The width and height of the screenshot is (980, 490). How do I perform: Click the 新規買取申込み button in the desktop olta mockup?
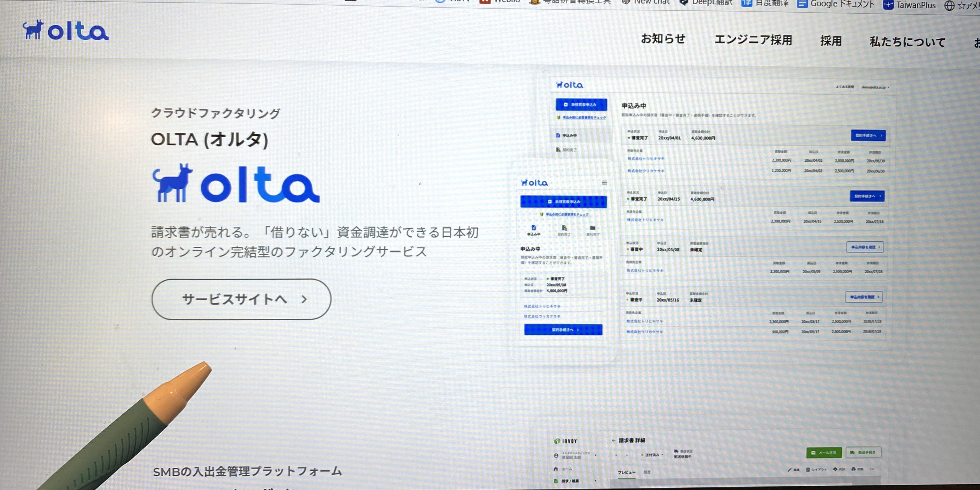click(x=581, y=105)
